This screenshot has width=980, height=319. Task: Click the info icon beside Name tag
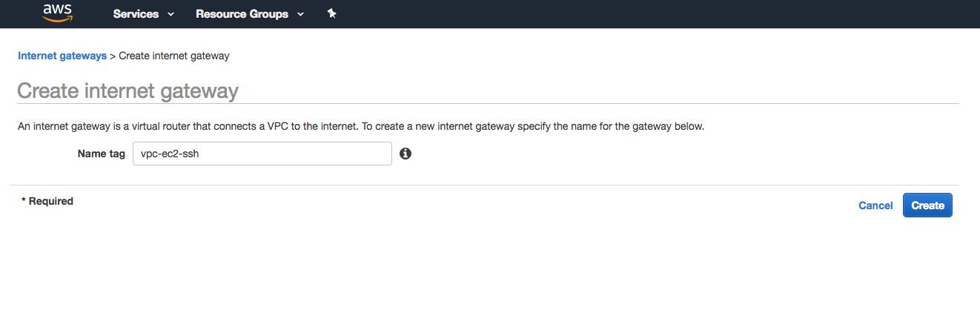[x=405, y=154]
